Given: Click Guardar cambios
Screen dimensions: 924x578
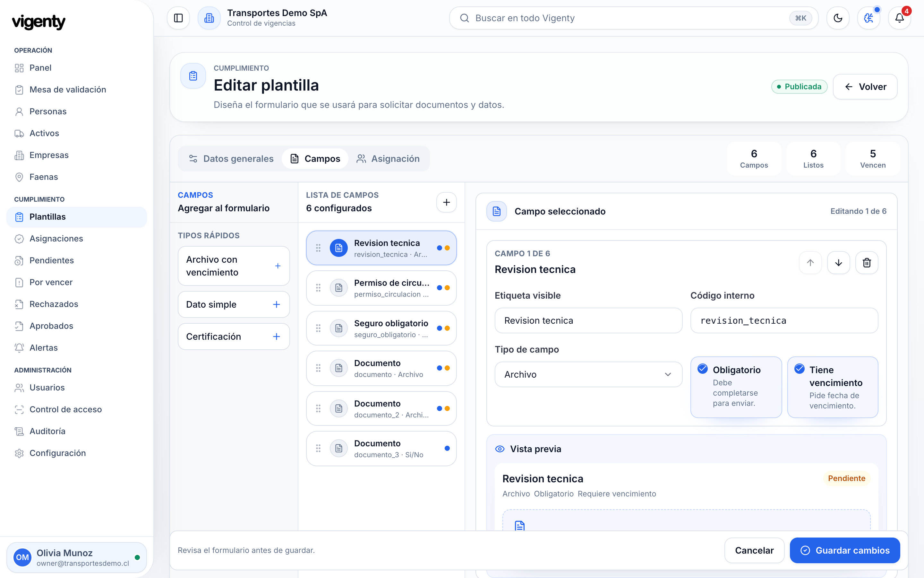Looking at the screenshot, I should tap(844, 550).
